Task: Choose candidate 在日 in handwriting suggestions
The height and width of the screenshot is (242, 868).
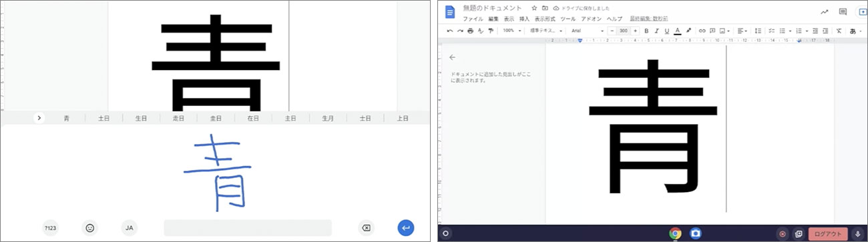Action: tap(253, 118)
